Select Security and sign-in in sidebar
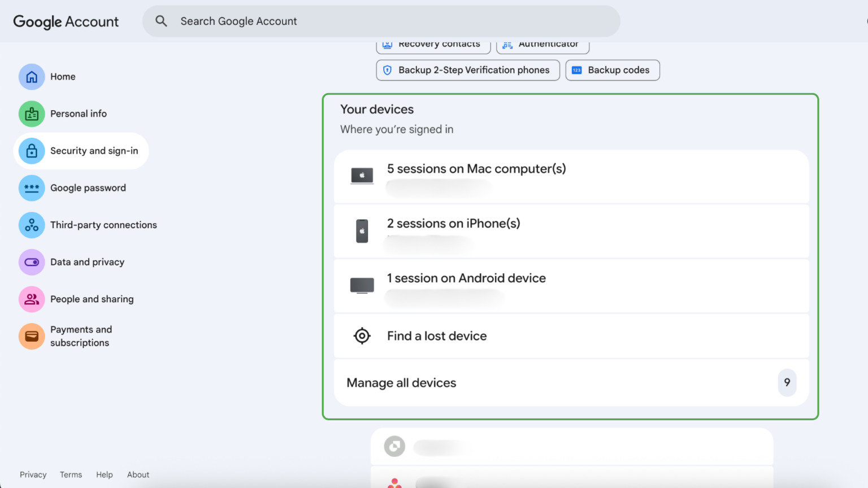Screen dimensions: 868x488 coord(81,151)
